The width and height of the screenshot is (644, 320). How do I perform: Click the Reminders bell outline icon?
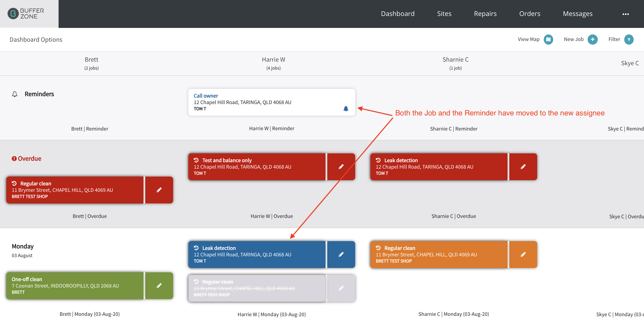click(x=15, y=94)
